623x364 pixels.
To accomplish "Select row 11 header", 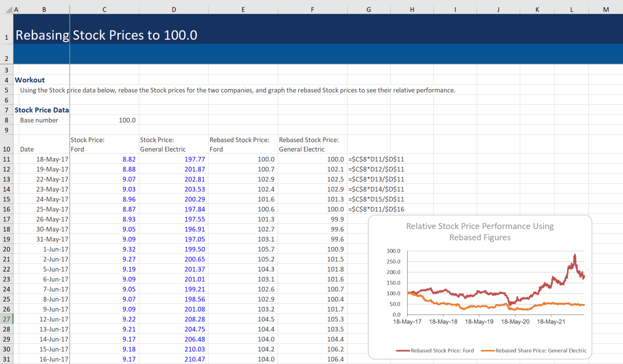I will point(6,159).
